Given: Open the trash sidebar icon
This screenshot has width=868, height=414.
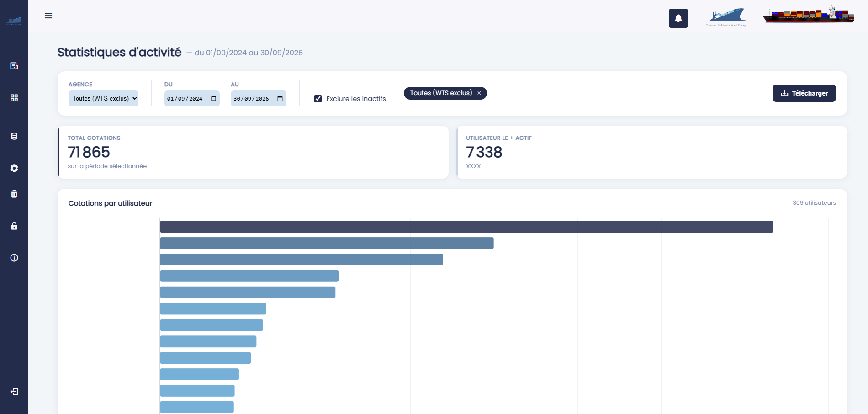Looking at the screenshot, I should (x=14, y=194).
